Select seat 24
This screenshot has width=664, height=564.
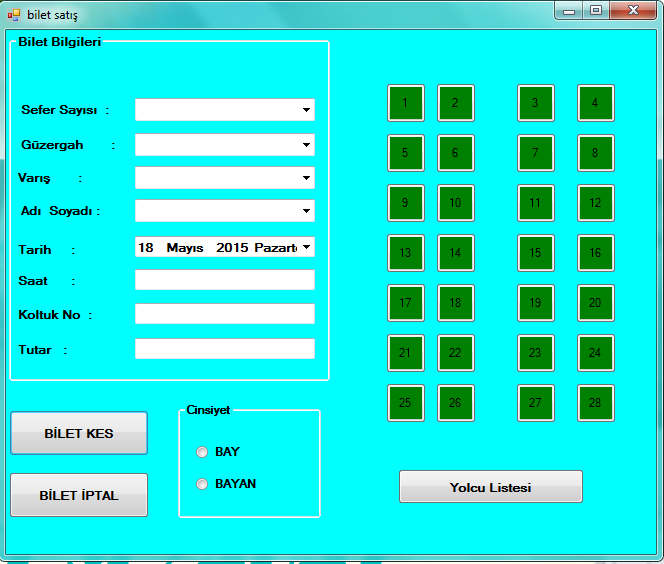point(595,353)
